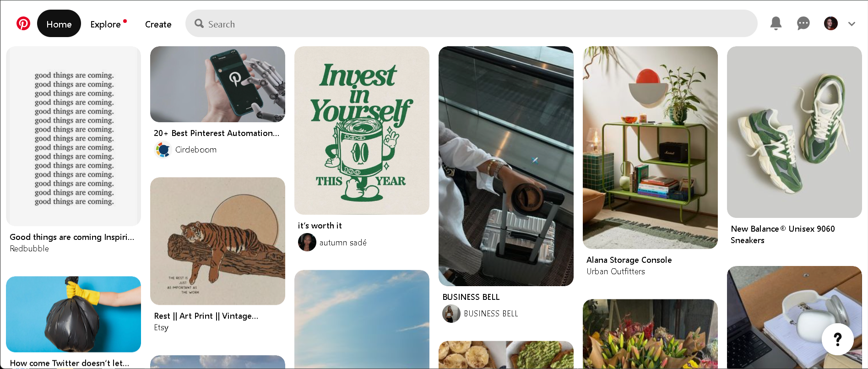Open your profile avatar
868x369 pixels.
tap(830, 23)
